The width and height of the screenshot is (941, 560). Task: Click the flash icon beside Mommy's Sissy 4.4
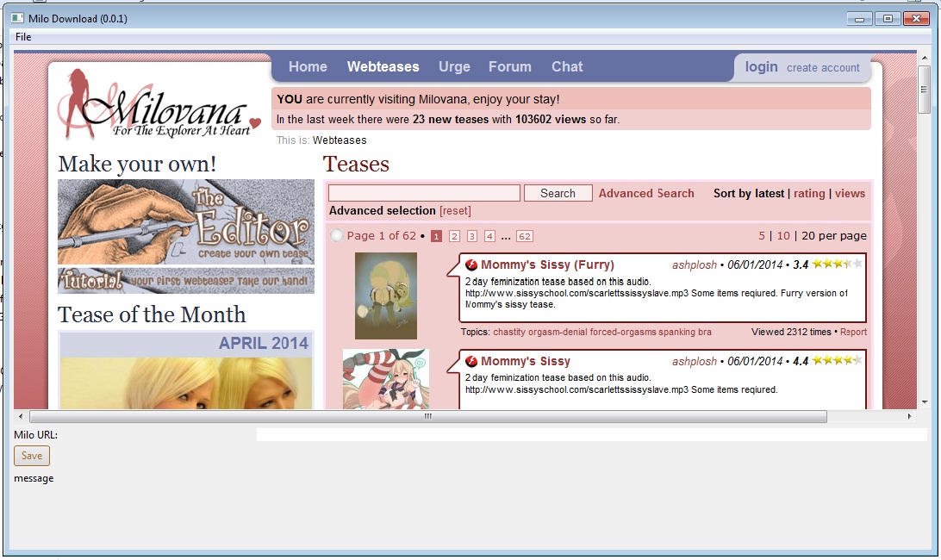(471, 361)
